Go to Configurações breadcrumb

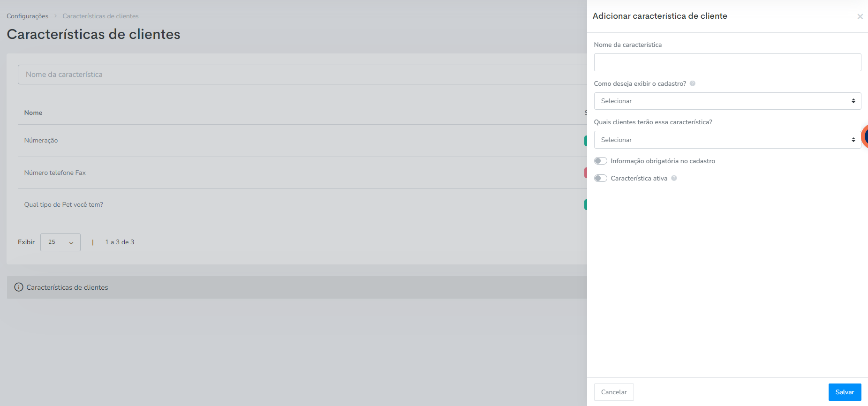tap(27, 16)
